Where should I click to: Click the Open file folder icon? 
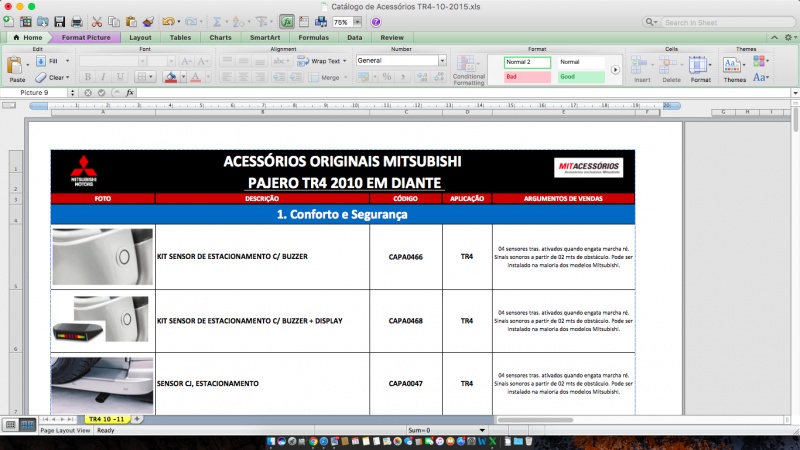(43, 22)
